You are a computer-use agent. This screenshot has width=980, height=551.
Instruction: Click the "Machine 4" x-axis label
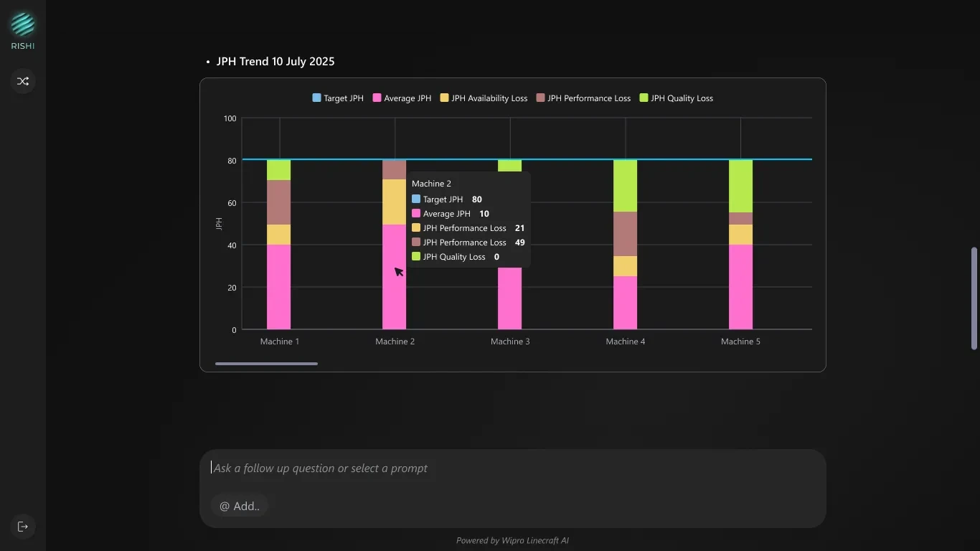(626, 342)
